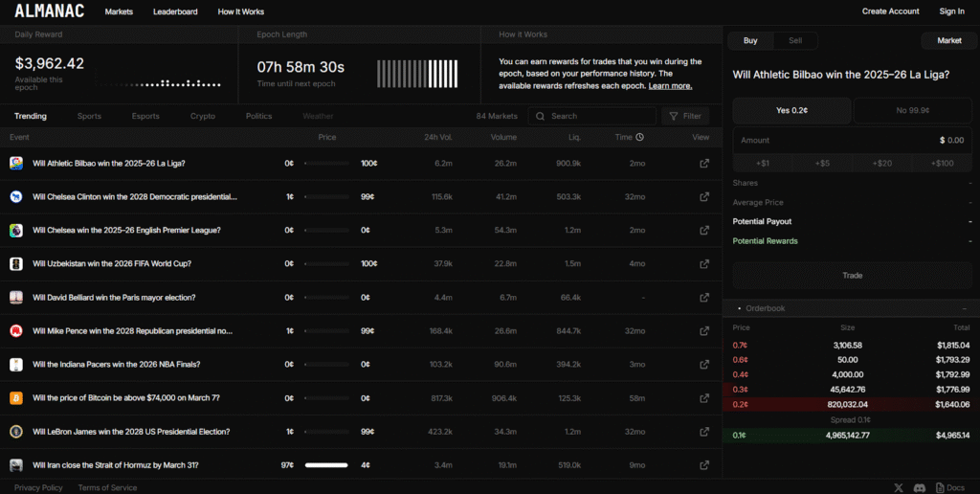
Task: Open the X (Twitter) icon in the footer
Action: [x=898, y=487]
